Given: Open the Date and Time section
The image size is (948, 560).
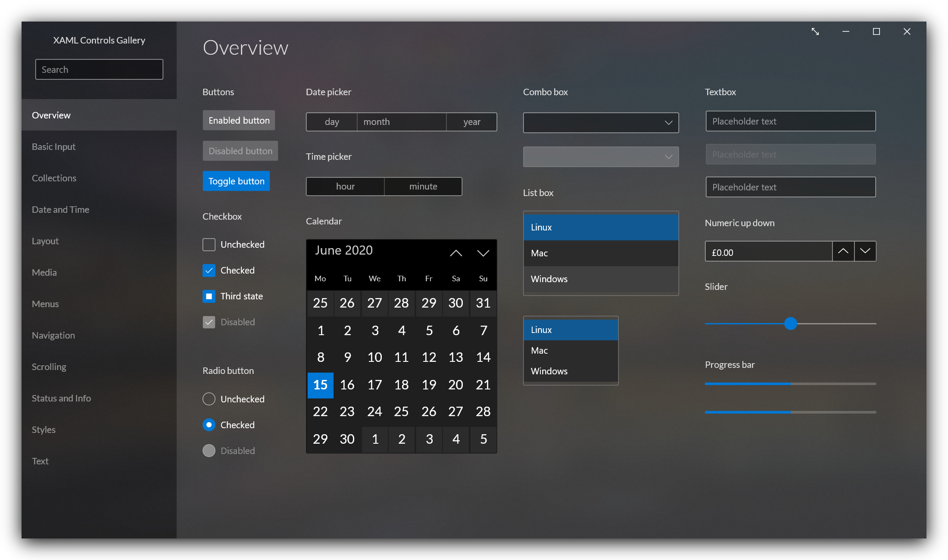Looking at the screenshot, I should [x=61, y=209].
